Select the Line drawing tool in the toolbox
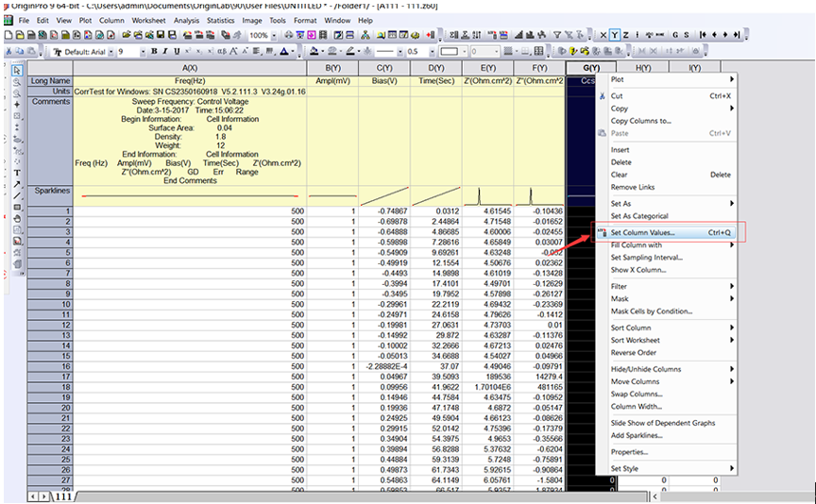The image size is (816, 504). 17,195
